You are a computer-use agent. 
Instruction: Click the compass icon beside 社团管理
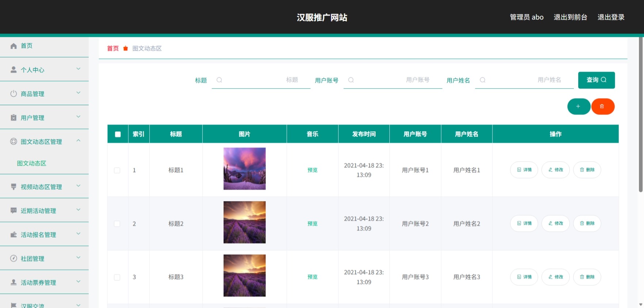14,258
